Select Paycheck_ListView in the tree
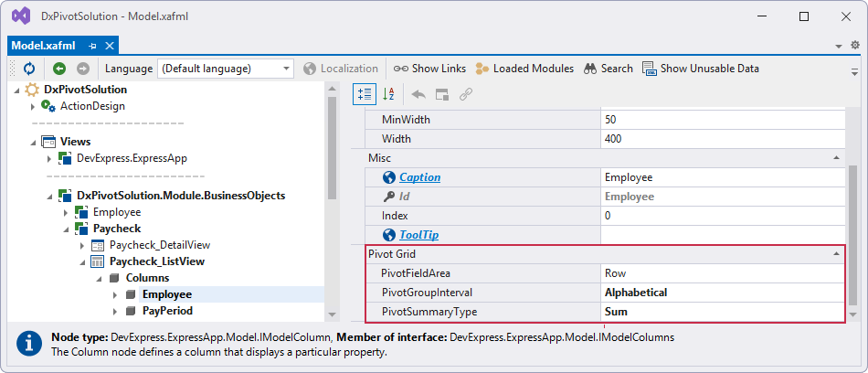This screenshot has width=868, height=373. click(157, 261)
